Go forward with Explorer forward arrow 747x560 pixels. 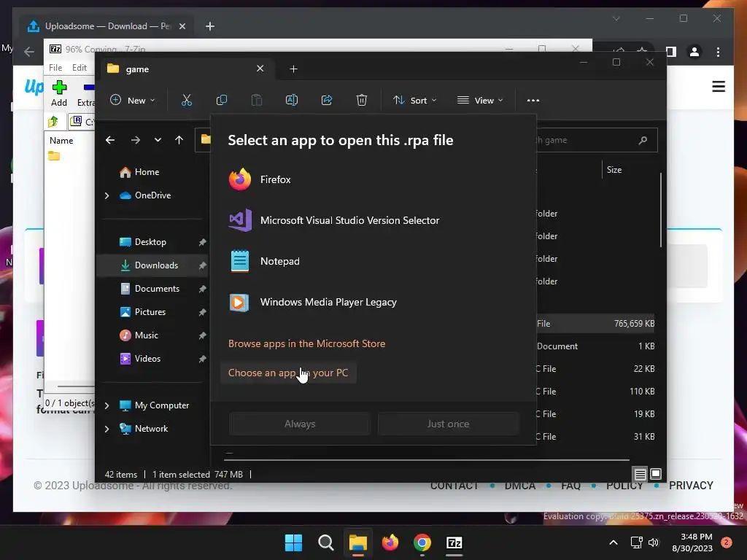pos(136,140)
